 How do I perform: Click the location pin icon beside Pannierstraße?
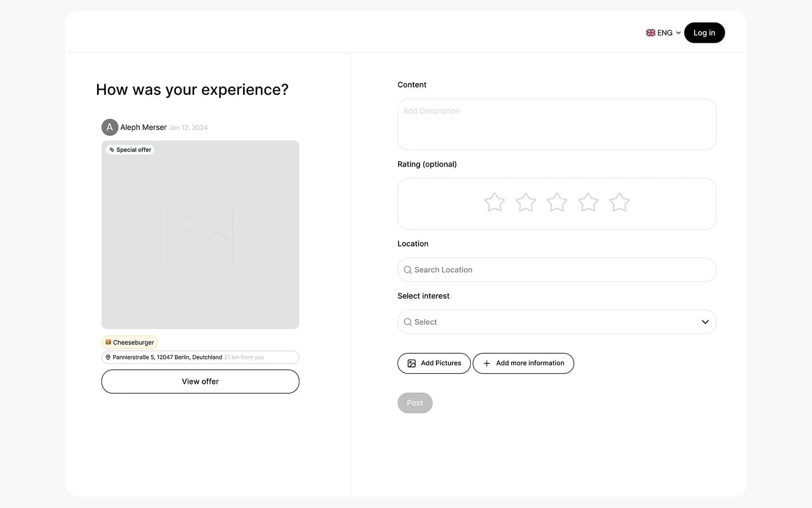(x=108, y=357)
